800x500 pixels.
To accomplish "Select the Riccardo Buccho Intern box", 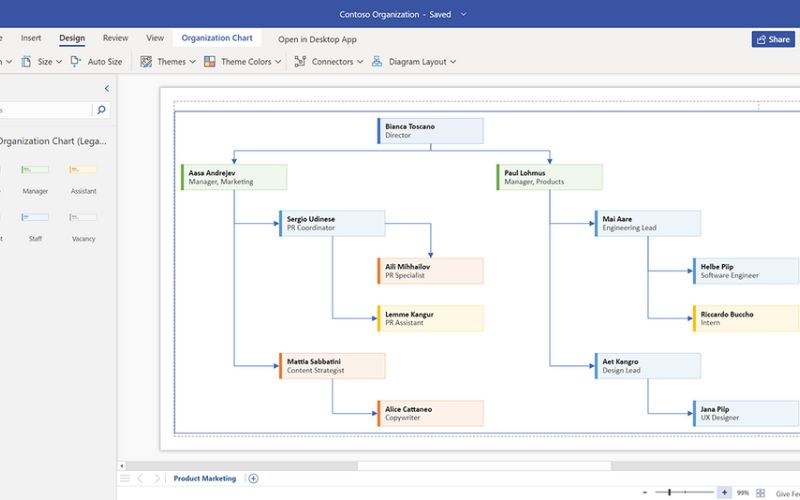I will tap(746, 318).
